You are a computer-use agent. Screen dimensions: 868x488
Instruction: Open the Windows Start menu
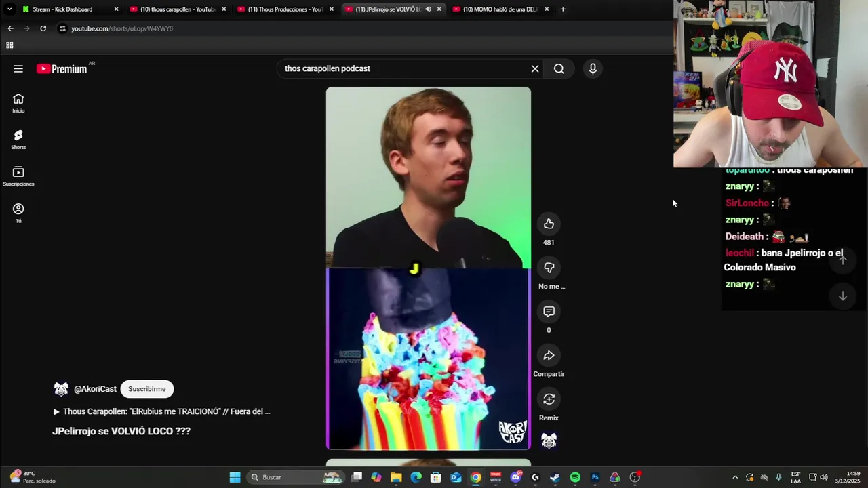point(235,477)
